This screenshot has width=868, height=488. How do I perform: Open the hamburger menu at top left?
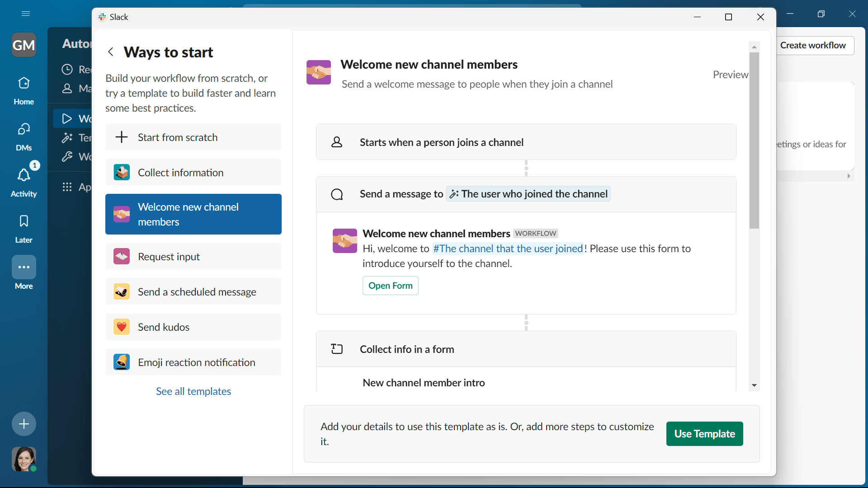(x=26, y=14)
